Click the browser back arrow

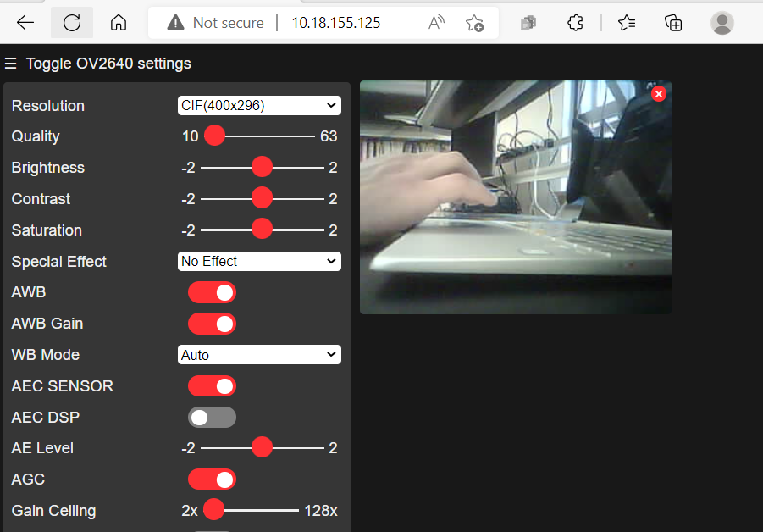tap(25, 23)
